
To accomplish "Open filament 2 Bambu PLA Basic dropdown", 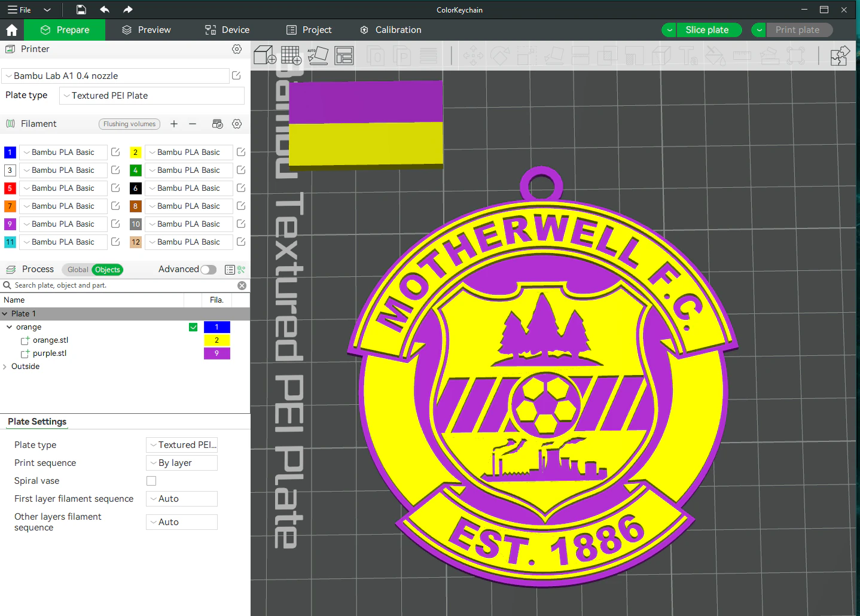I will point(189,153).
